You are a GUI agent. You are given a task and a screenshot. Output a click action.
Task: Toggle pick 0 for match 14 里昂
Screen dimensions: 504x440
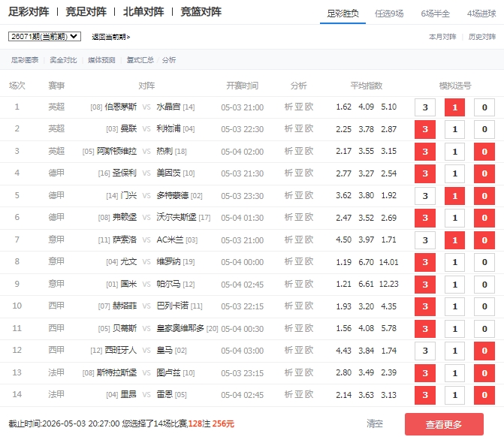point(484,395)
